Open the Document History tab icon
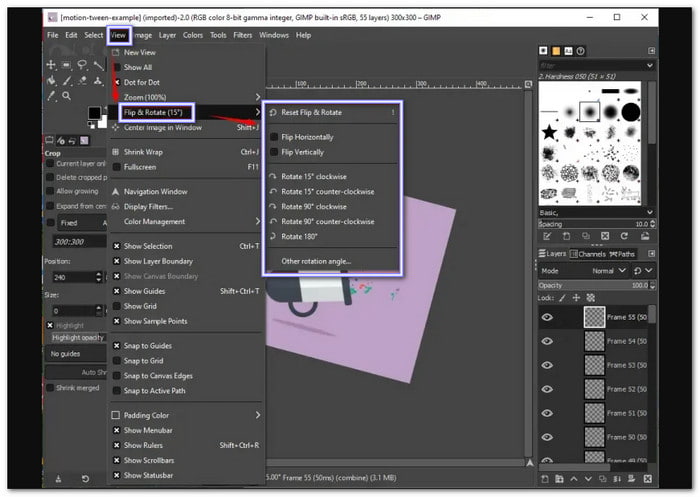Image resolution: width=700 pixels, height=497 pixels. (580, 51)
